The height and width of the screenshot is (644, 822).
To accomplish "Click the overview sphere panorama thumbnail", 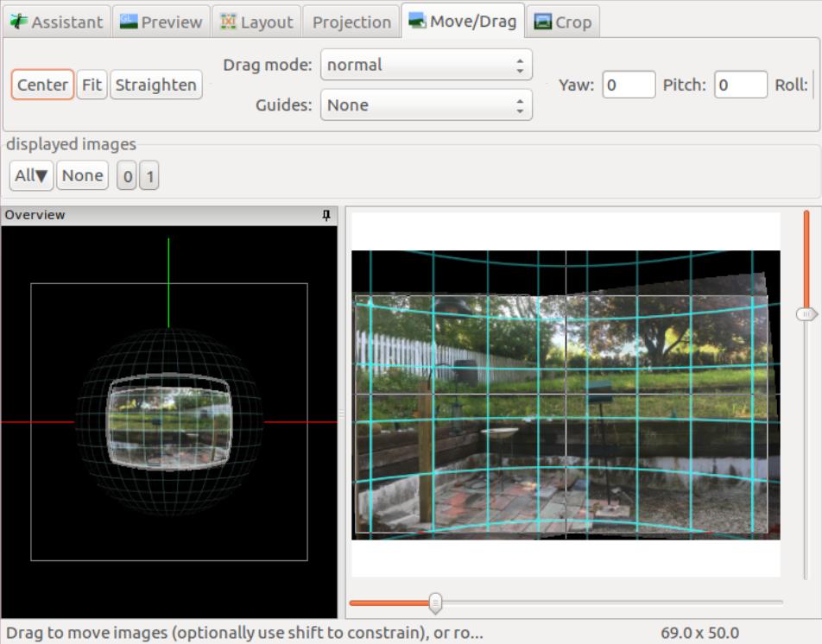I will [x=168, y=421].
